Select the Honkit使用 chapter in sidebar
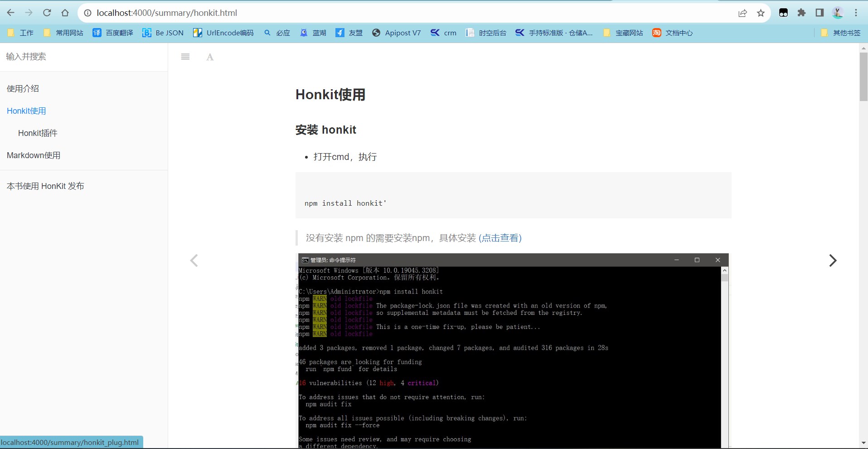This screenshot has width=868, height=449. [x=26, y=111]
